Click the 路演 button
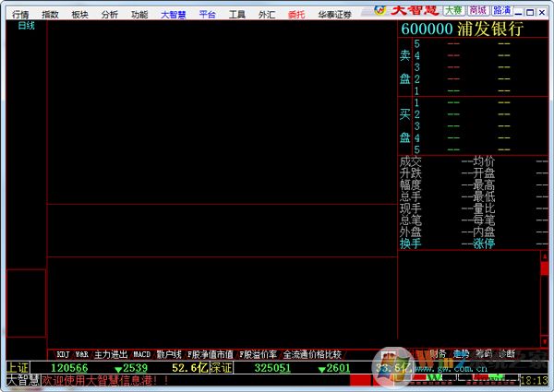 tap(501, 10)
